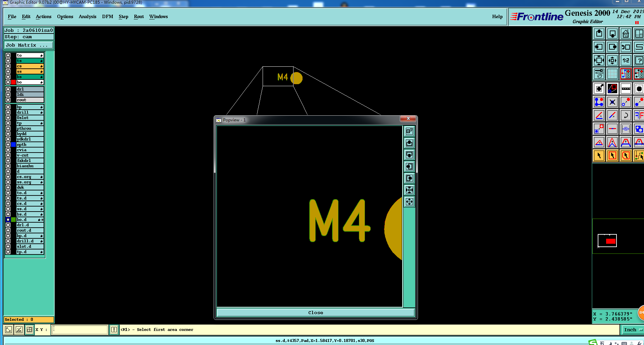Click Close button in Popview
The height and width of the screenshot is (345, 644).
tap(316, 312)
